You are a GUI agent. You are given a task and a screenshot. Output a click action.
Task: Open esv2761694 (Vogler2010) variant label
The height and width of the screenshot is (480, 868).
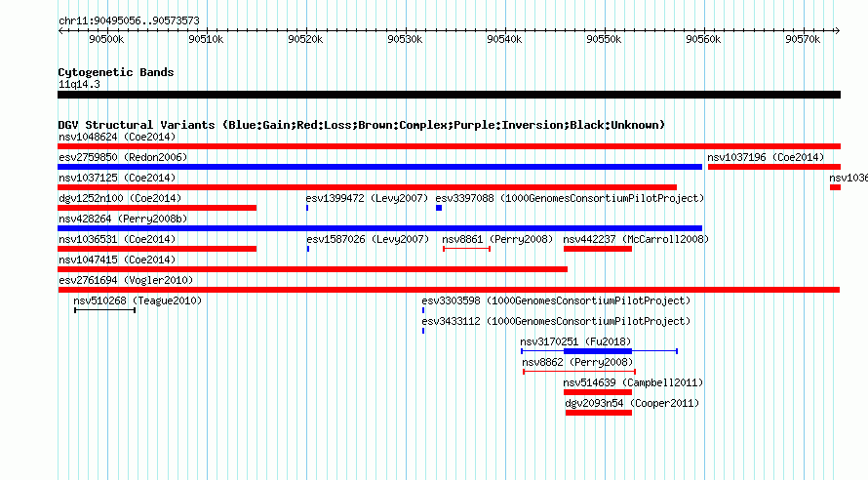point(126,280)
